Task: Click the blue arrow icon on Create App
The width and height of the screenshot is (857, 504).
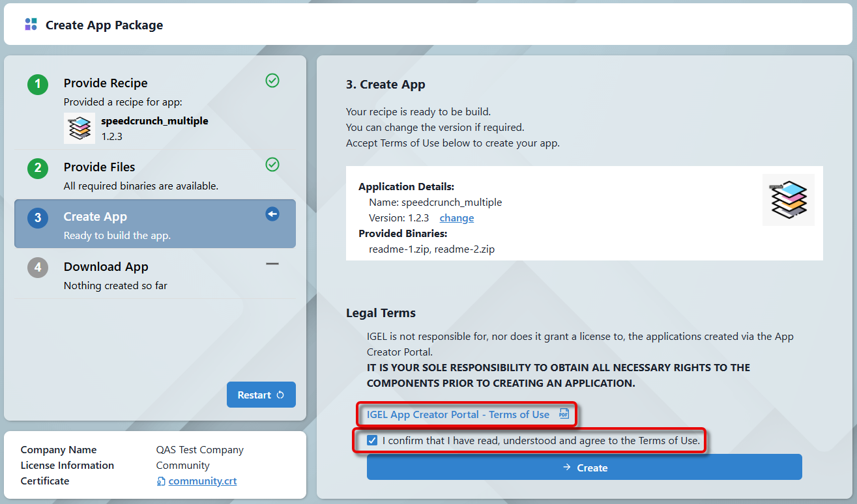Action: pos(272,214)
